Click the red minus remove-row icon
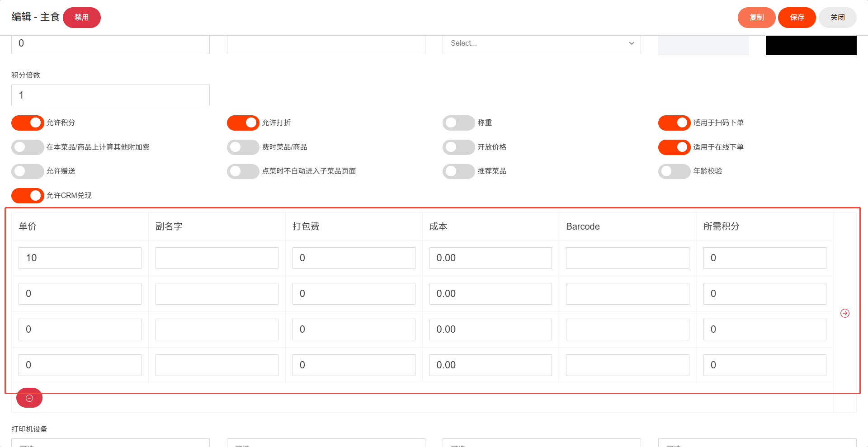868x447 pixels. pos(29,398)
